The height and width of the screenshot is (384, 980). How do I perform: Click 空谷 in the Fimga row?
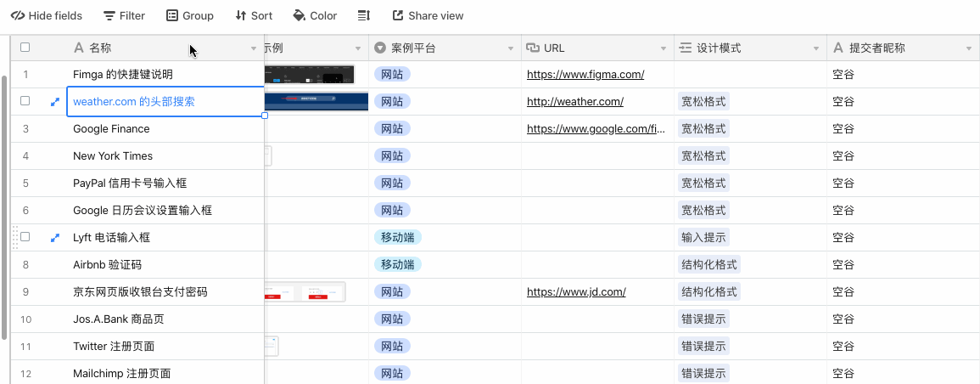[x=843, y=75]
